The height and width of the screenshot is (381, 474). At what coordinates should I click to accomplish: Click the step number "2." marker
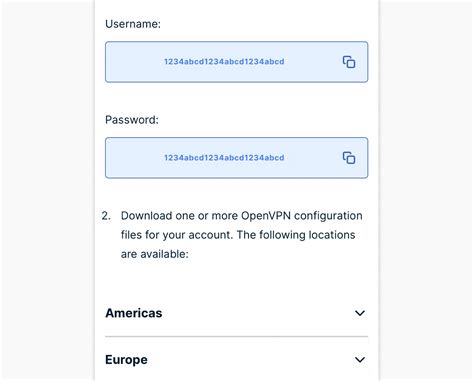[x=106, y=216]
